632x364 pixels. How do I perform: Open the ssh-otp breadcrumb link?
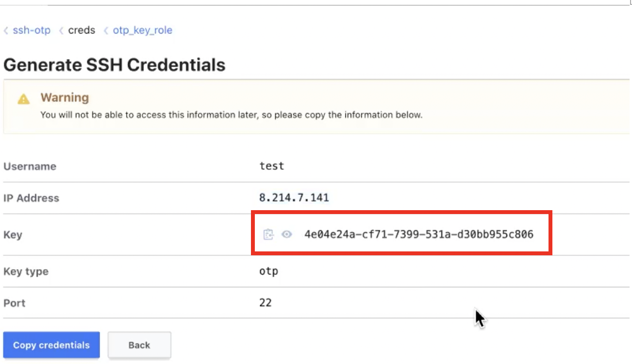click(x=33, y=30)
